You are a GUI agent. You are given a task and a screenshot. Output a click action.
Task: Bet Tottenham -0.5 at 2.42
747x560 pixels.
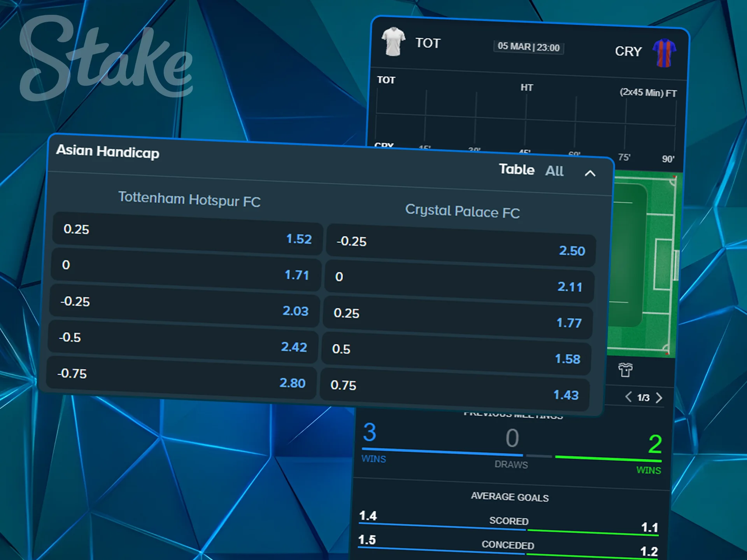tap(183, 342)
